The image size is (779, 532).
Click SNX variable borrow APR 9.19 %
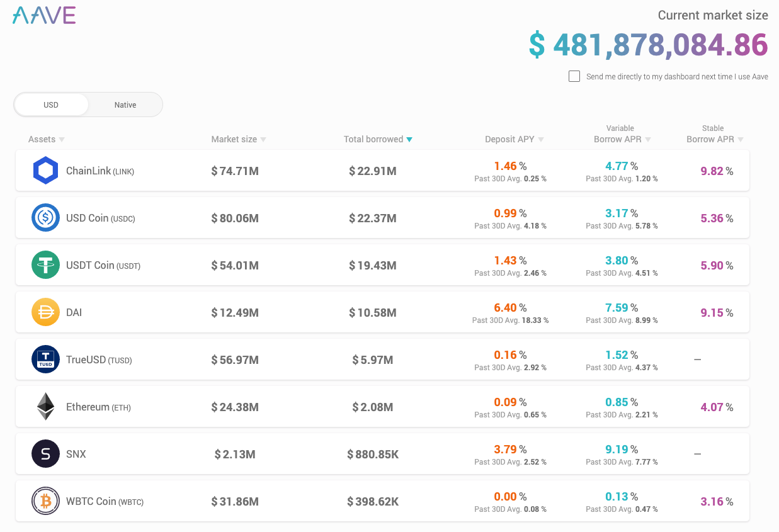tap(622, 450)
